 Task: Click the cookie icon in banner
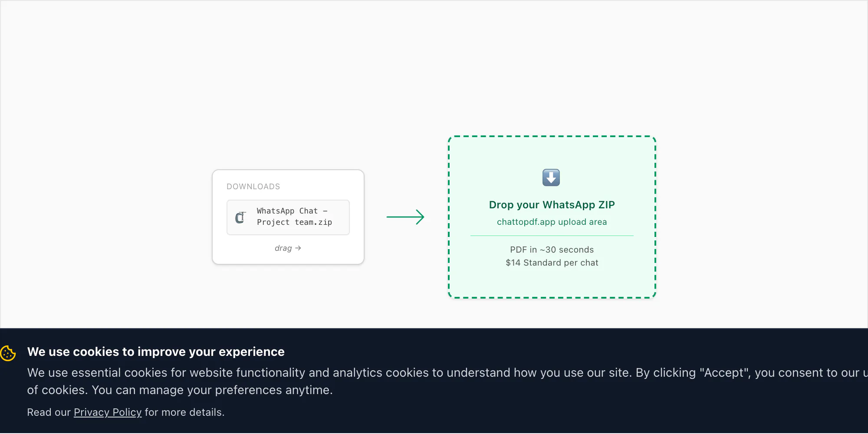8,353
